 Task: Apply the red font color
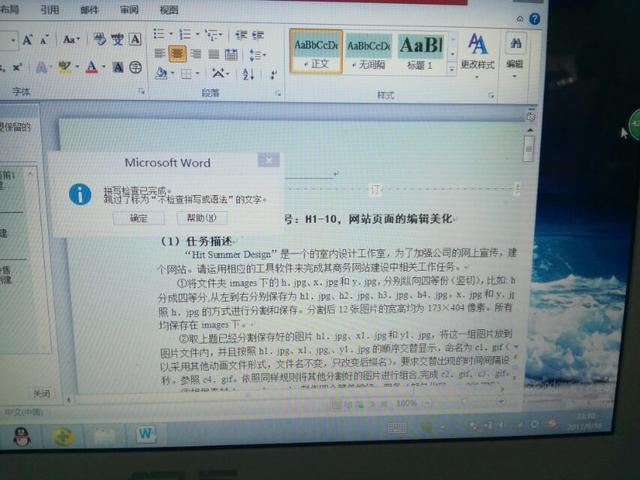91,67
